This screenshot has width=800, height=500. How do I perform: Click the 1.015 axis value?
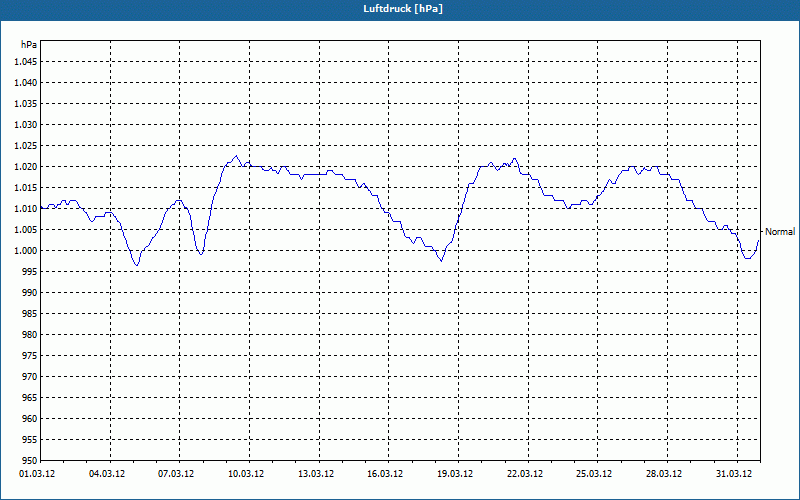(x=26, y=188)
